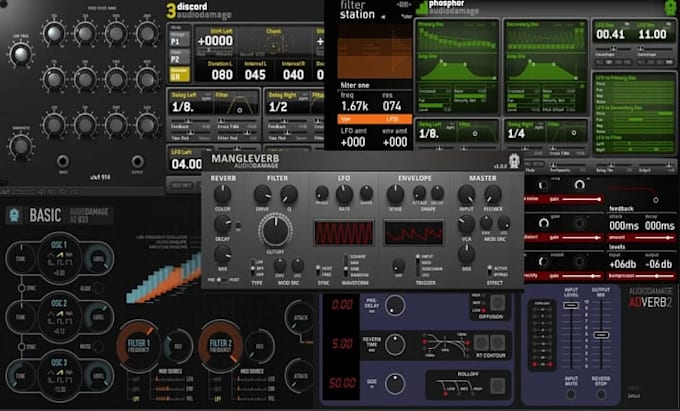This screenshot has height=411, width=680.
Task: Click the Mangleverb filter DRIVE knob
Action: coord(262,195)
